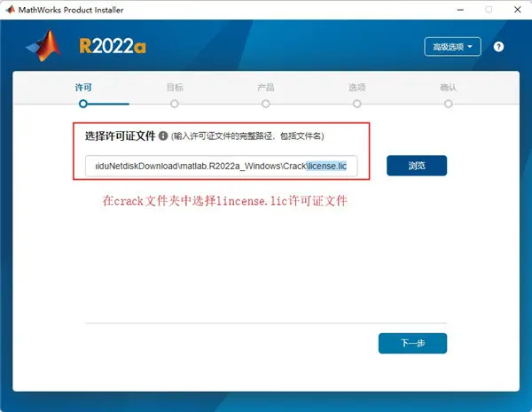Open the help question mark icon
Image resolution: width=532 pixels, height=412 pixels.
pyautogui.click(x=498, y=47)
